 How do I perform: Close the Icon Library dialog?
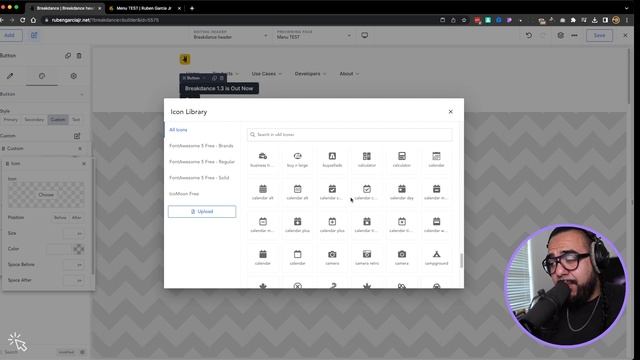451,111
